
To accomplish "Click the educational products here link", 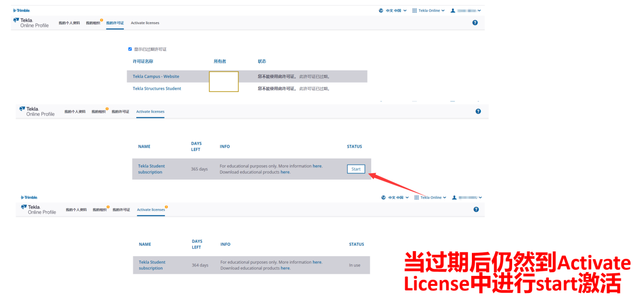I will (x=285, y=172).
